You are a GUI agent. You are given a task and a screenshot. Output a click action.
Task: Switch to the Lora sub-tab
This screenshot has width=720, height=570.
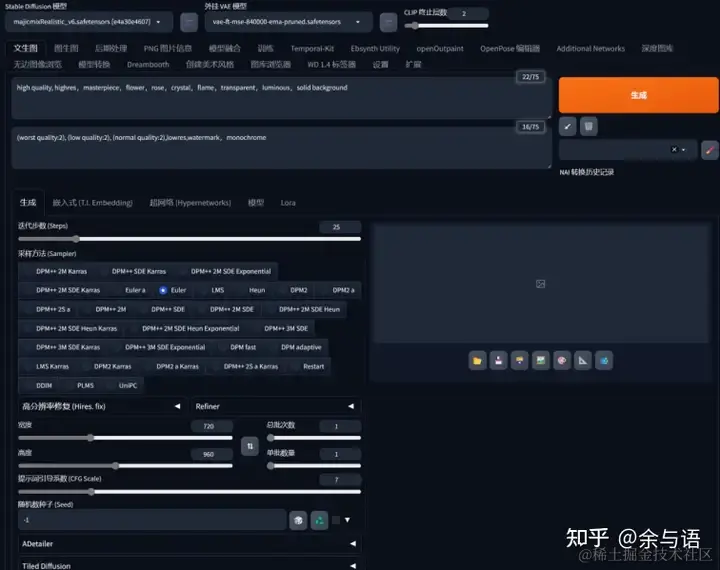coord(288,203)
